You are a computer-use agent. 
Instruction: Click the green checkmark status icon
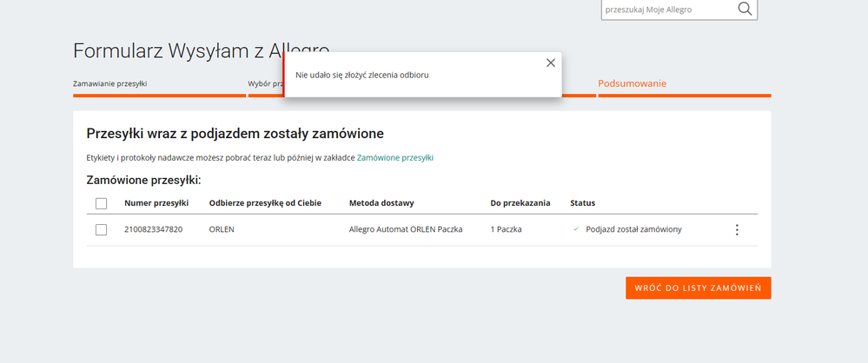(x=575, y=229)
